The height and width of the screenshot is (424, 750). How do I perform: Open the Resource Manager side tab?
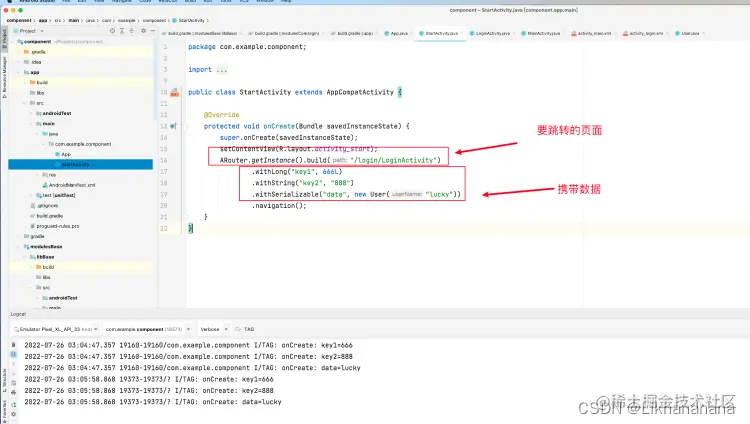coord(4,78)
